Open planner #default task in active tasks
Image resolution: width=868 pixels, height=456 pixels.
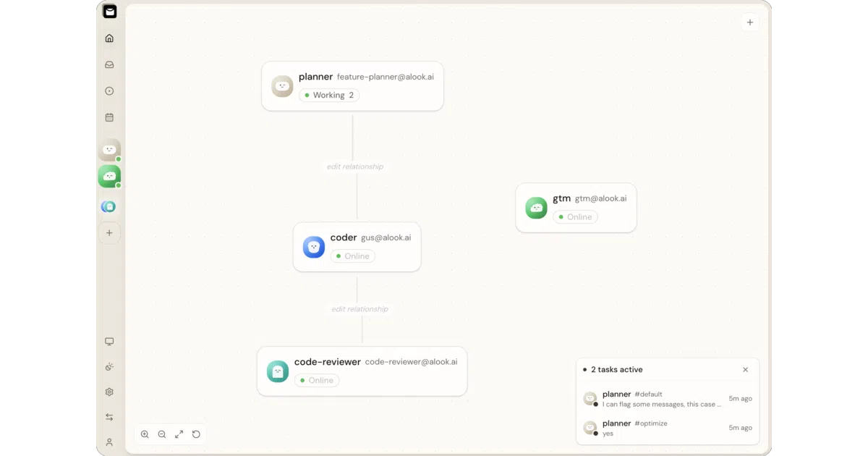[668, 399]
